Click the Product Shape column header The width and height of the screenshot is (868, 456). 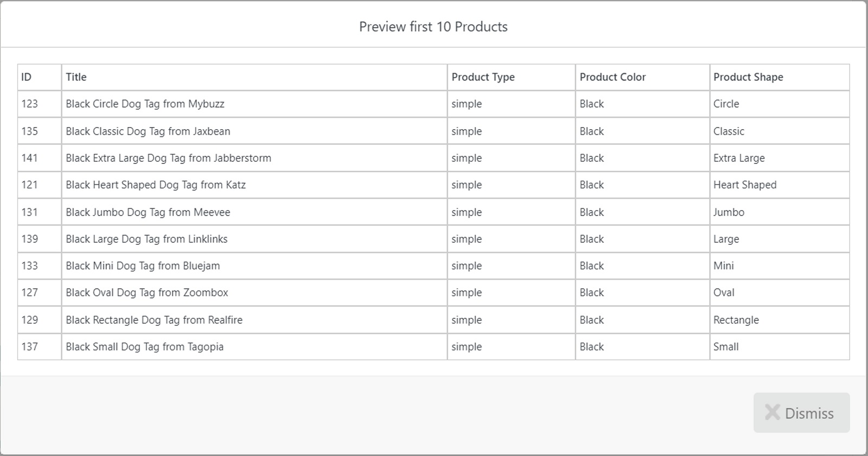click(748, 77)
